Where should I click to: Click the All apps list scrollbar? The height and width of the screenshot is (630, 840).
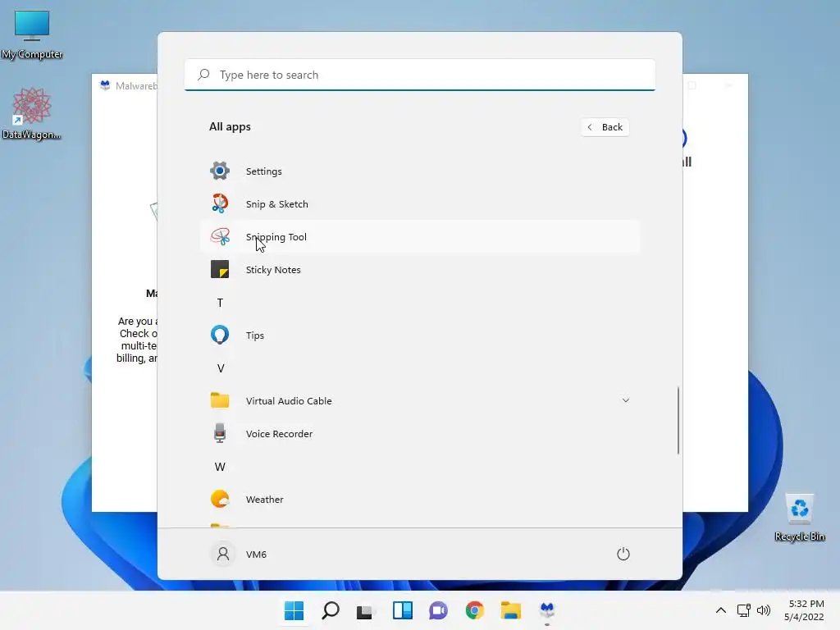678,421
